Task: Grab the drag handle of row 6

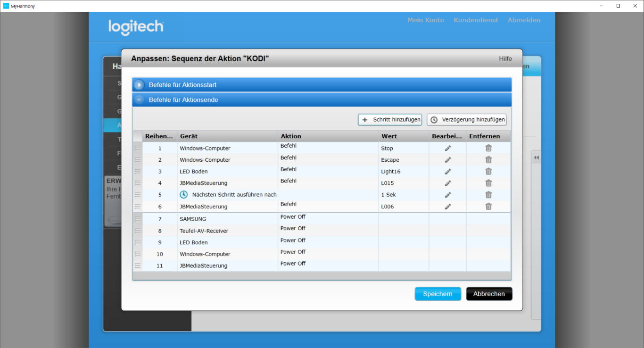Action: [138, 207]
